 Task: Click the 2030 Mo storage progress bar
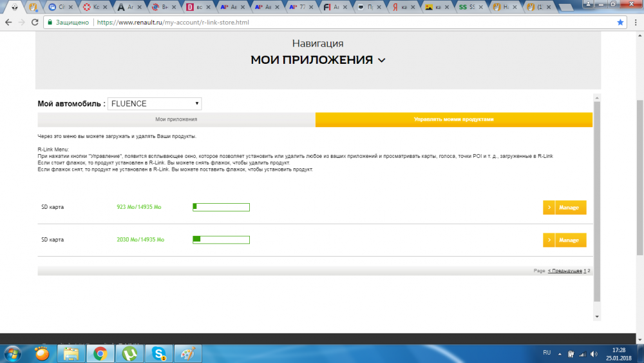221,240
